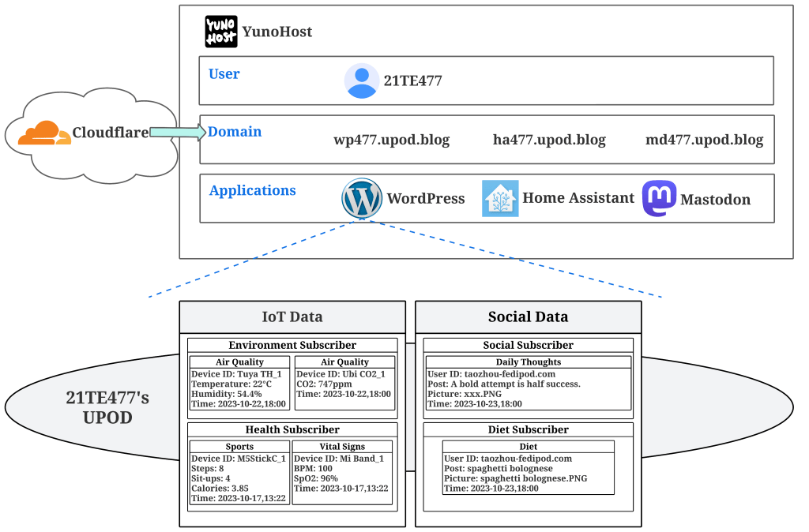Open the Home Assistant house icon
The image size is (809, 532).
pos(500,198)
